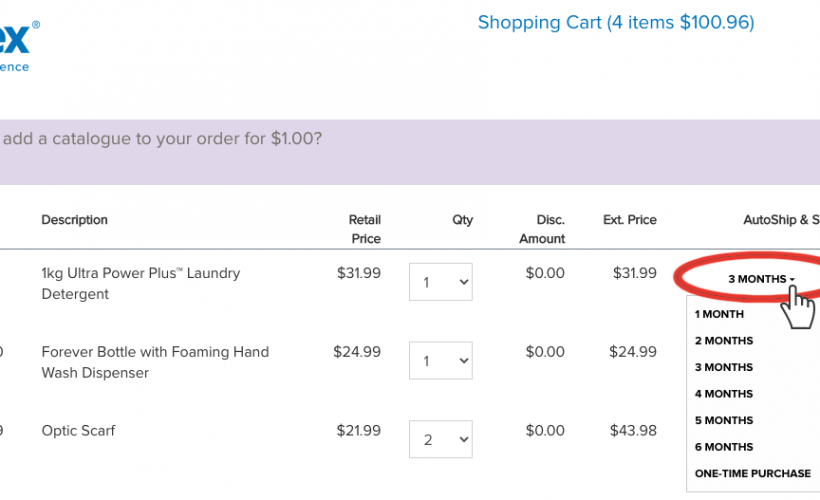Open quantity dropdown for Forever Bottle
This screenshot has height=500, width=820.
point(440,361)
